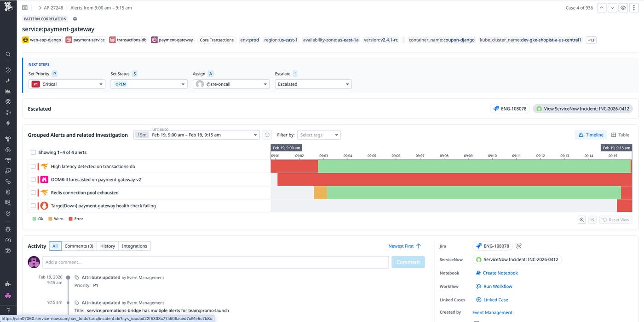Zoom into the alert timeline with the magnifier icon
Image resolution: width=644 pixels, height=322 pixels.
(x=581, y=219)
